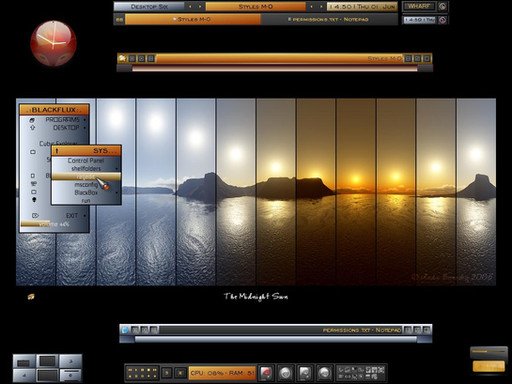The width and height of the screenshot is (512, 384).
Task: Switch to previous workspace arrow in toolbar
Action: click(x=190, y=6)
